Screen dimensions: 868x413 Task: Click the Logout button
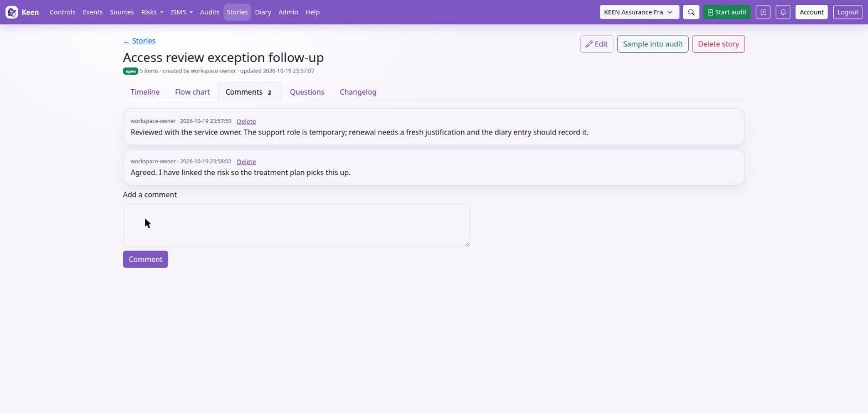click(x=848, y=12)
